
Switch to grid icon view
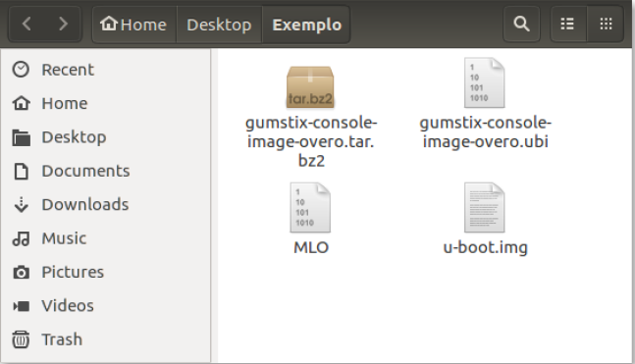tap(606, 24)
